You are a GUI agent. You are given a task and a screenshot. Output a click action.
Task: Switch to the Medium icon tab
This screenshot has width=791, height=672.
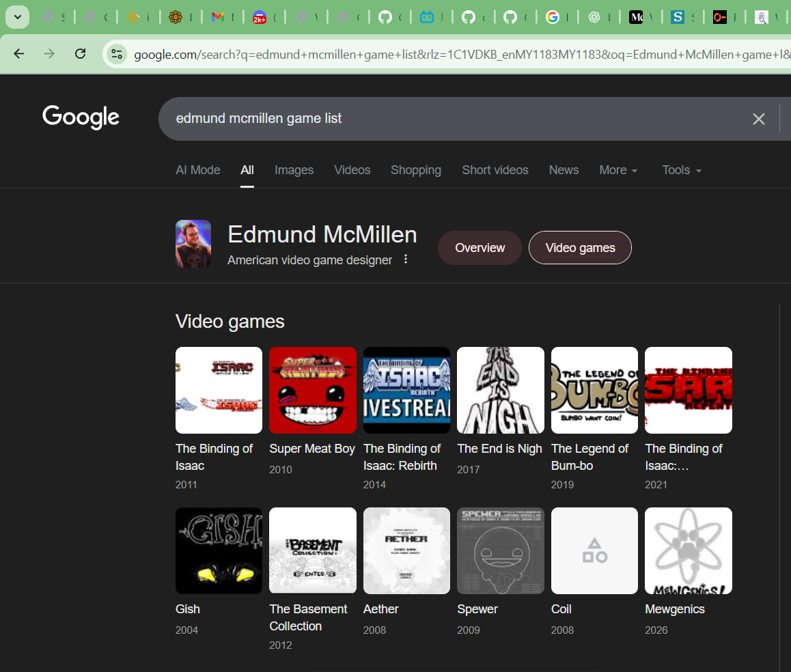pyautogui.click(x=636, y=17)
